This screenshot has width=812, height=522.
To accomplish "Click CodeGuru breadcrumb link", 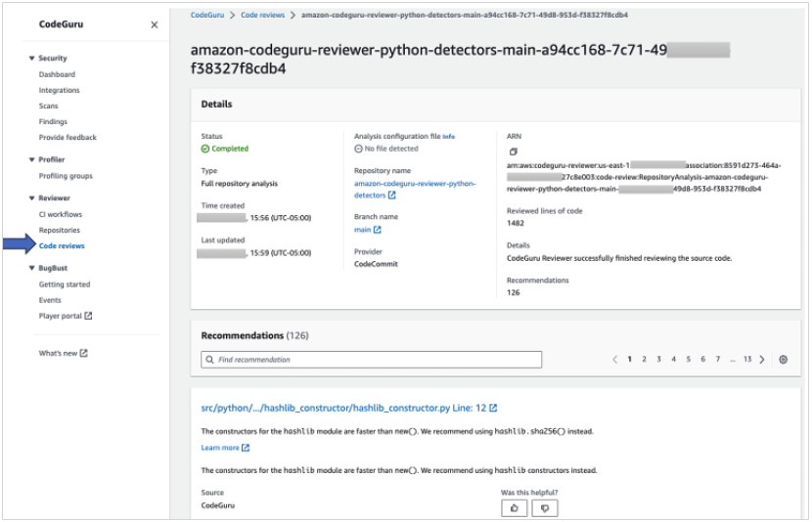I will tap(207, 15).
